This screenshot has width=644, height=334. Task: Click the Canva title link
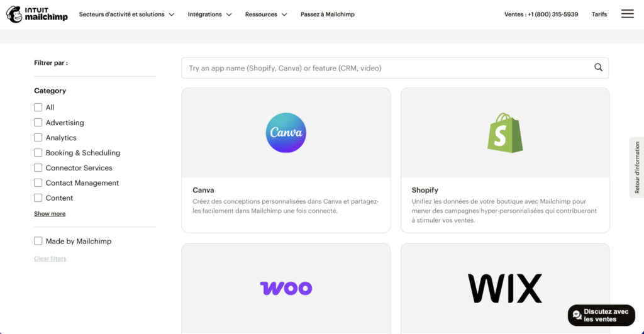[203, 190]
